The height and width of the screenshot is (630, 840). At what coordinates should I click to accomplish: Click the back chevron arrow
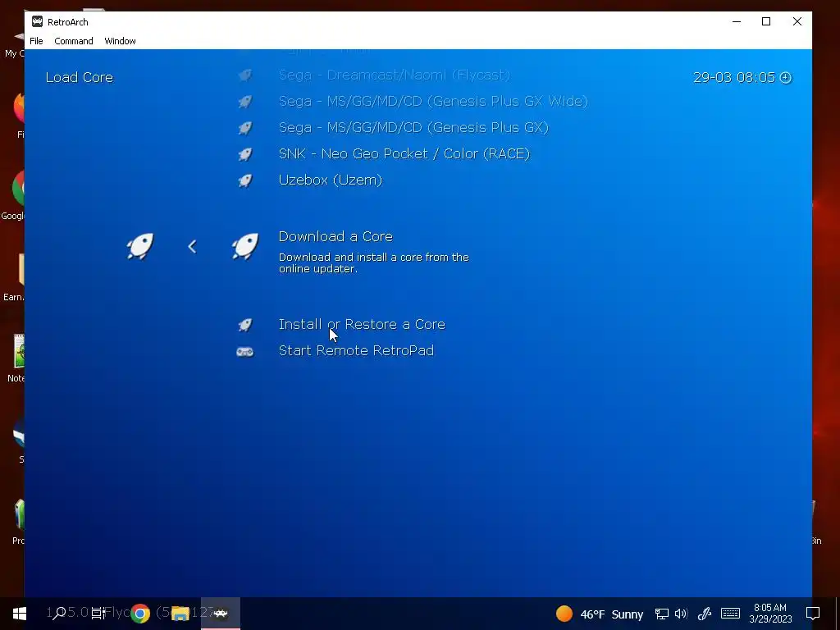(192, 246)
